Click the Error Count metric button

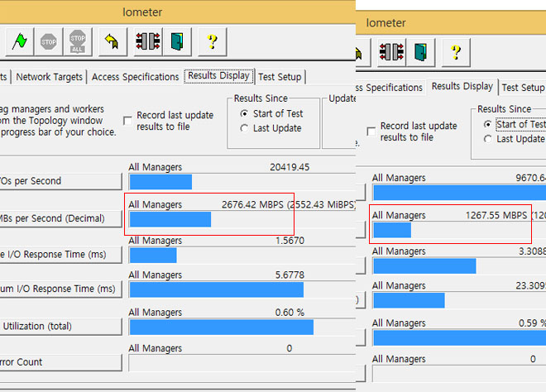coord(60,362)
